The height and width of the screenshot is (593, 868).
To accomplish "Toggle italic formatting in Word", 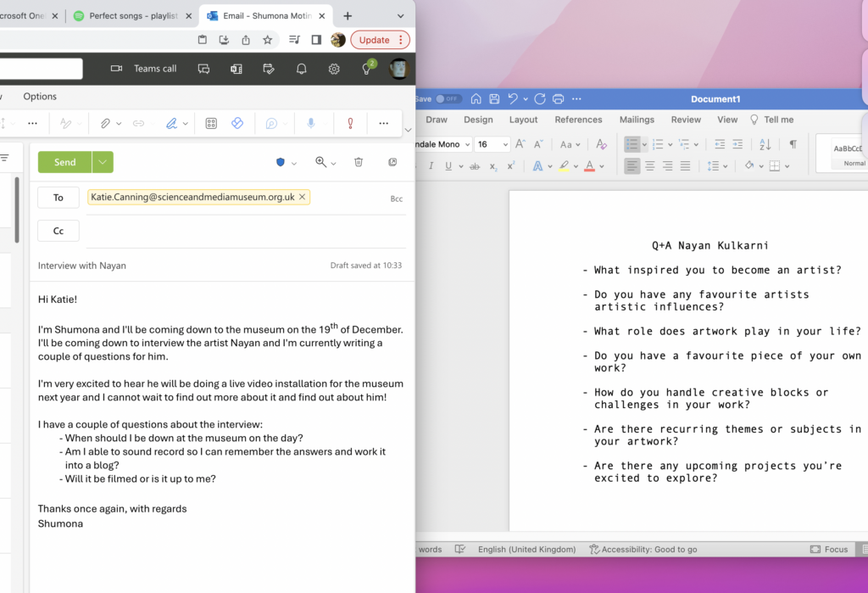I will pos(431,166).
